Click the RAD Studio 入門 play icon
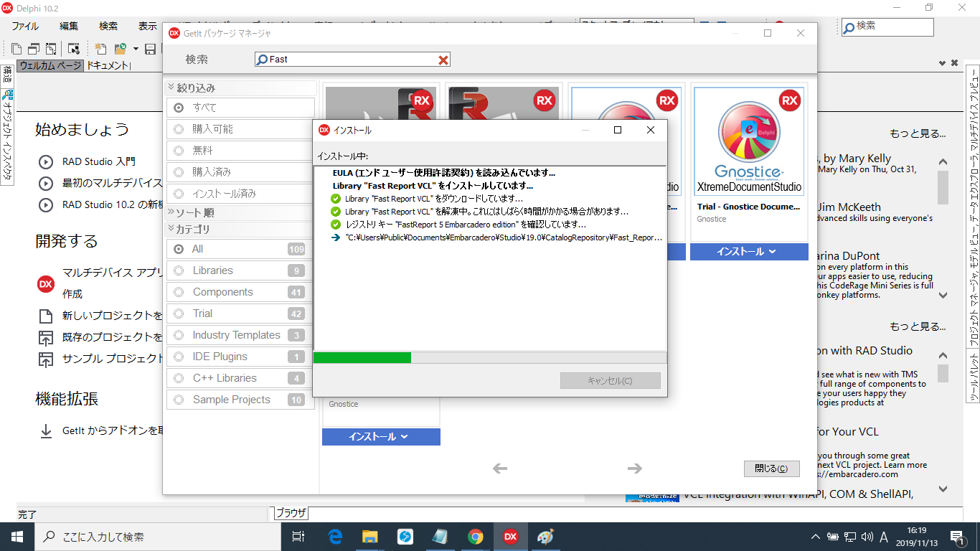 click(46, 162)
